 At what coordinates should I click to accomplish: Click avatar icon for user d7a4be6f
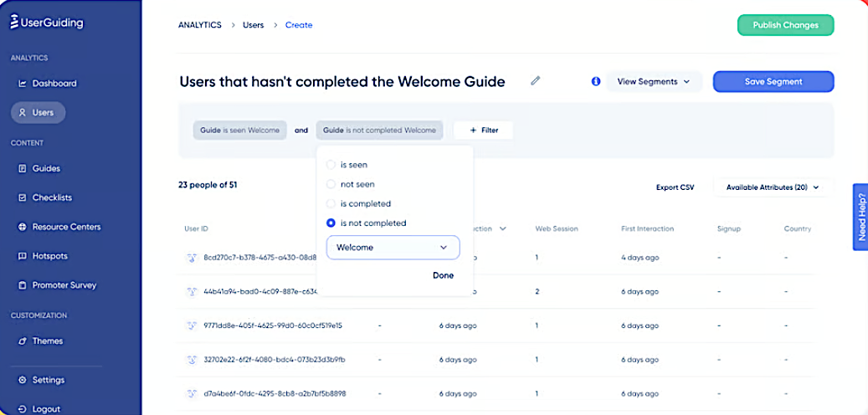(x=192, y=393)
